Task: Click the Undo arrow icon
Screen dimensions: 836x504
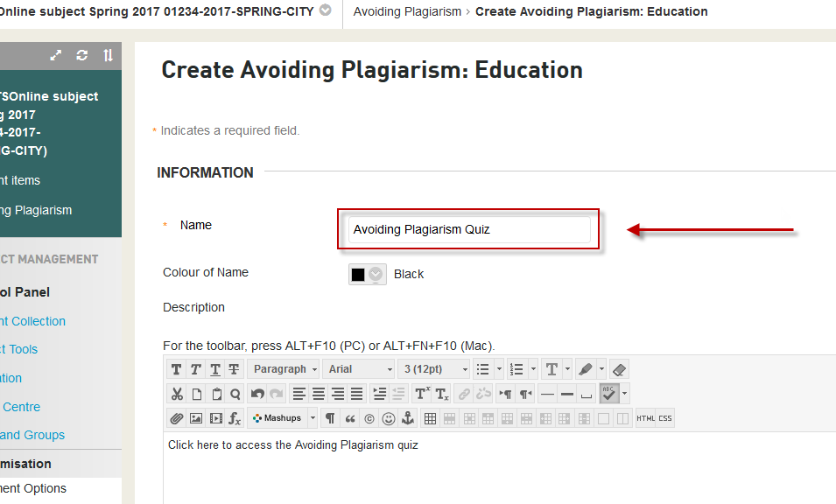Action: pyautogui.click(x=256, y=394)
